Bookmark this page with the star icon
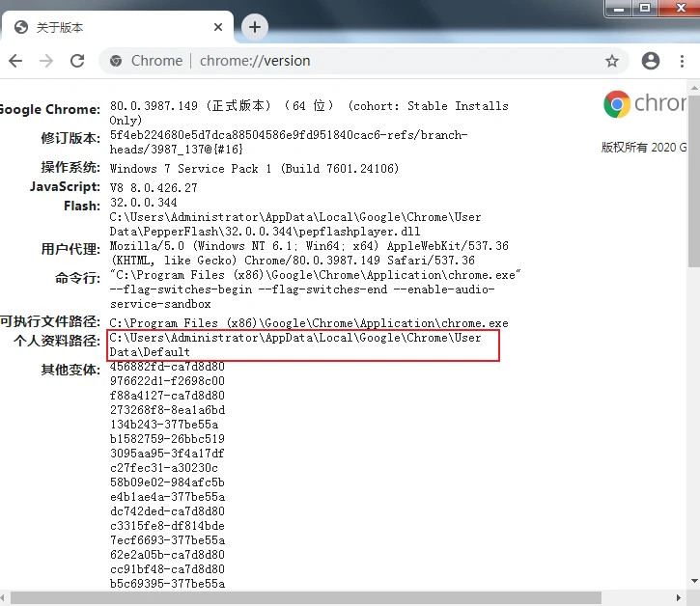 (612, 61)
